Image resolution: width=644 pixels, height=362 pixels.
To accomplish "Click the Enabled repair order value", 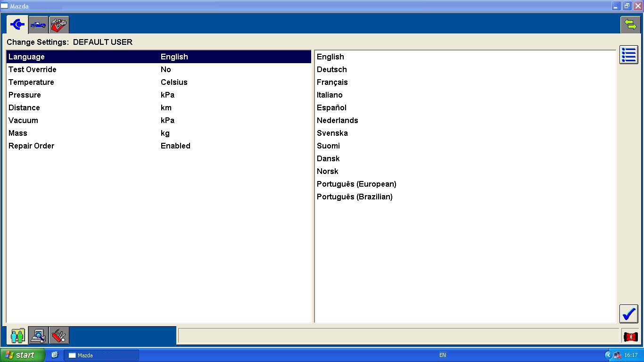I will click(175, 146).
